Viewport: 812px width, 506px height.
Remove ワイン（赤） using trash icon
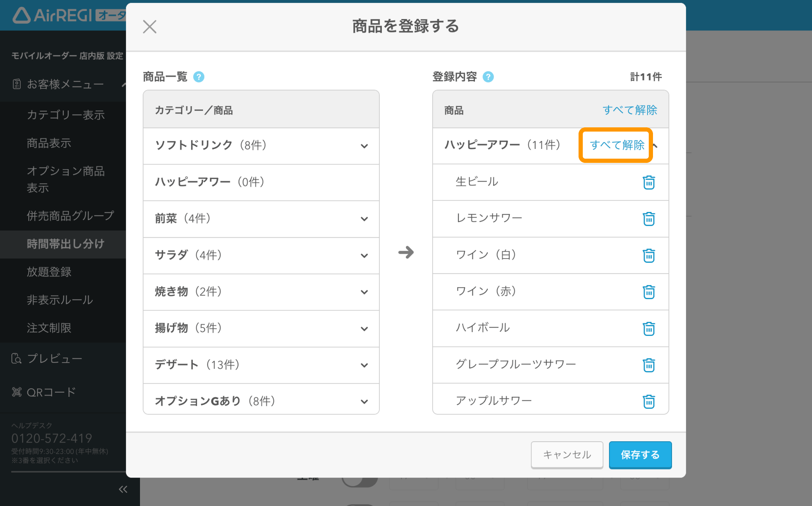pyautogui.click(x=649, y=292)
